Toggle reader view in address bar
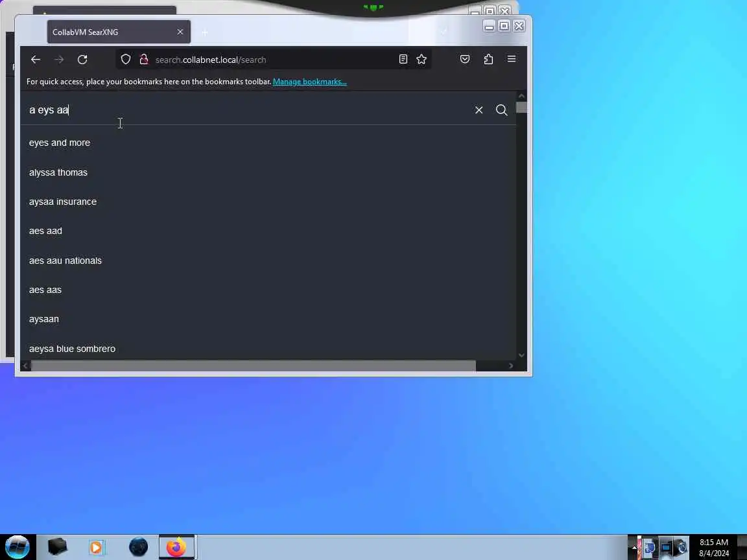Image resolution: width=747 pixels, height=560 pixels. point(403,59)
